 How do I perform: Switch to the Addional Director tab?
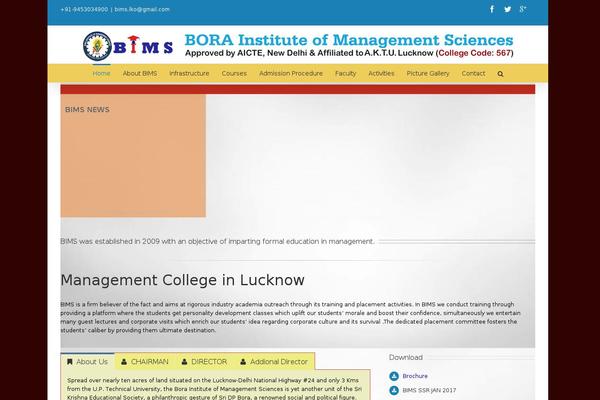274,361
